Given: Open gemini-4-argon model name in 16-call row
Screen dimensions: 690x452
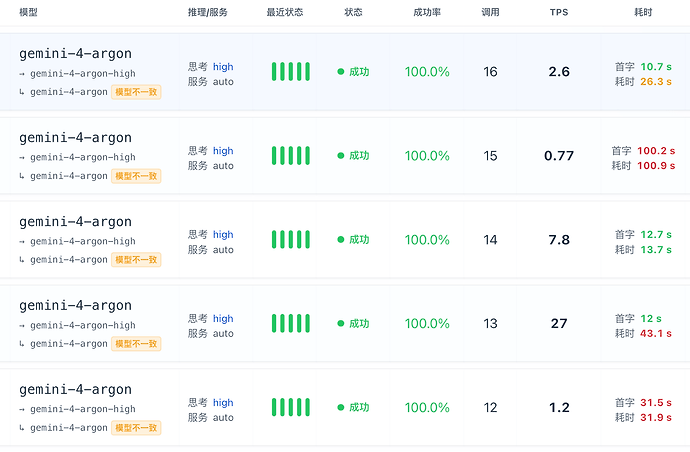Looking at the screenshot, I should pos(75,54).
